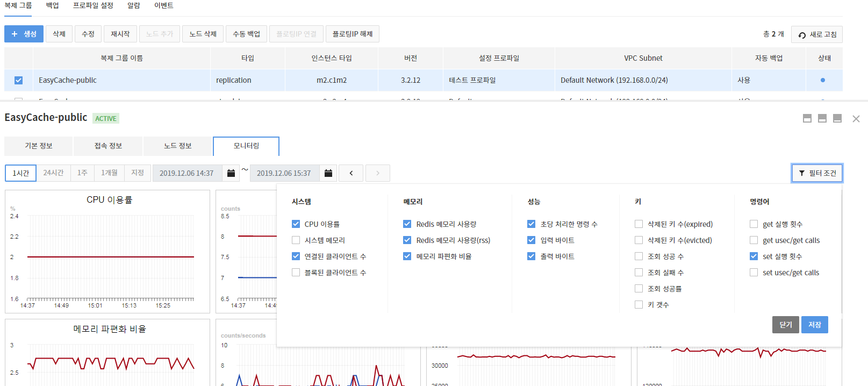
Task: Open the end date calendar picker
Action: (328, 173)
